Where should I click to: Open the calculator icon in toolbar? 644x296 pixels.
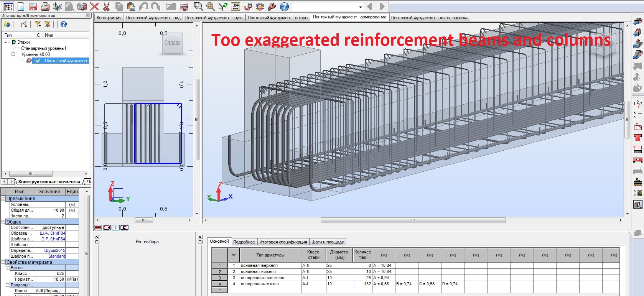click(184, 7)
